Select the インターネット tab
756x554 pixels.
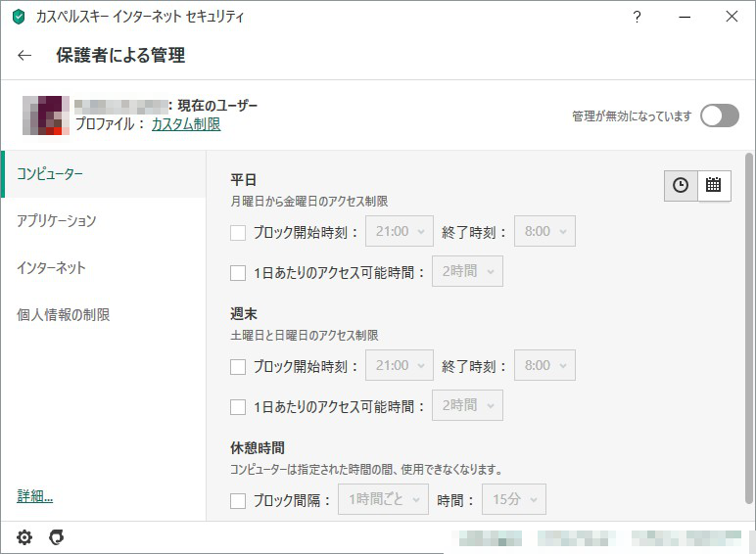(103, 267)
